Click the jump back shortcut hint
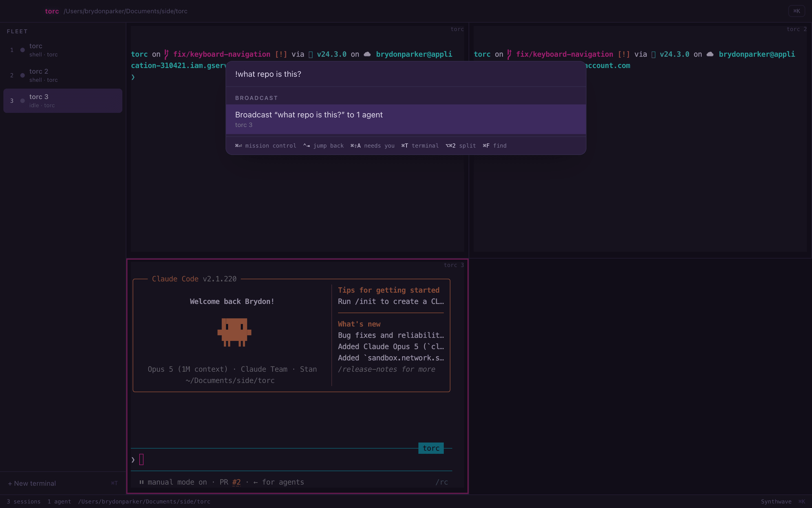The height and width of the screenshot is (508, 812). click(x=323, y=145)
